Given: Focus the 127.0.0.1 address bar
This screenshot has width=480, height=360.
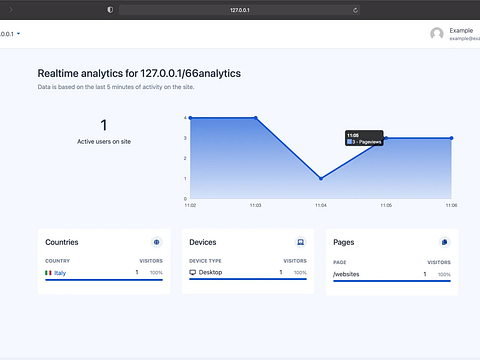Looking at the screenshot, I should 239,10.
